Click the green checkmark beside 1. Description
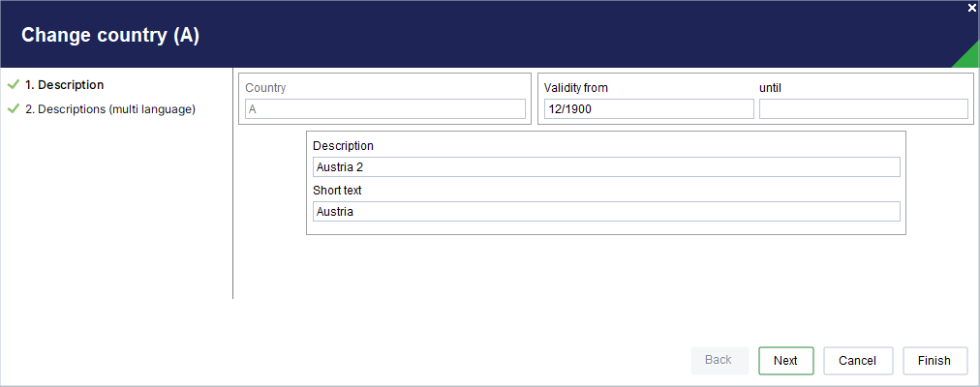Viewport: 980px width, 387px height. (14, 85)
